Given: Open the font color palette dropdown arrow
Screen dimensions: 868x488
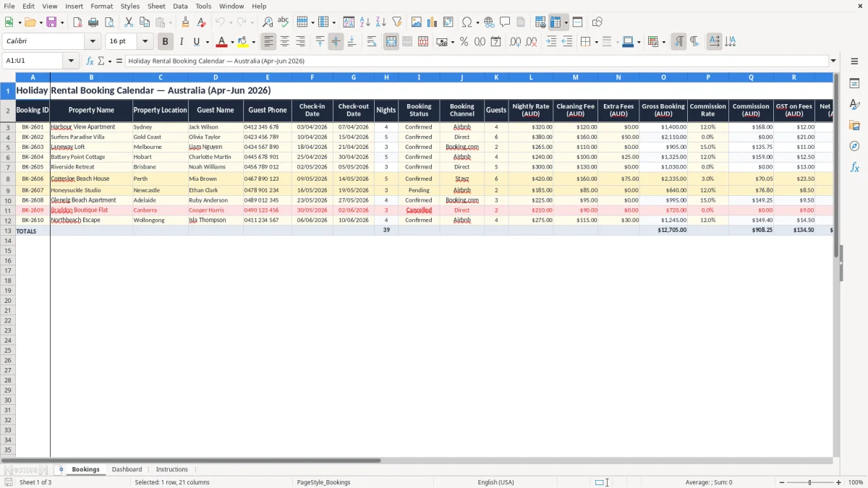Looking at the screenshot, I should pyautogui.click(x=231, y=42).
